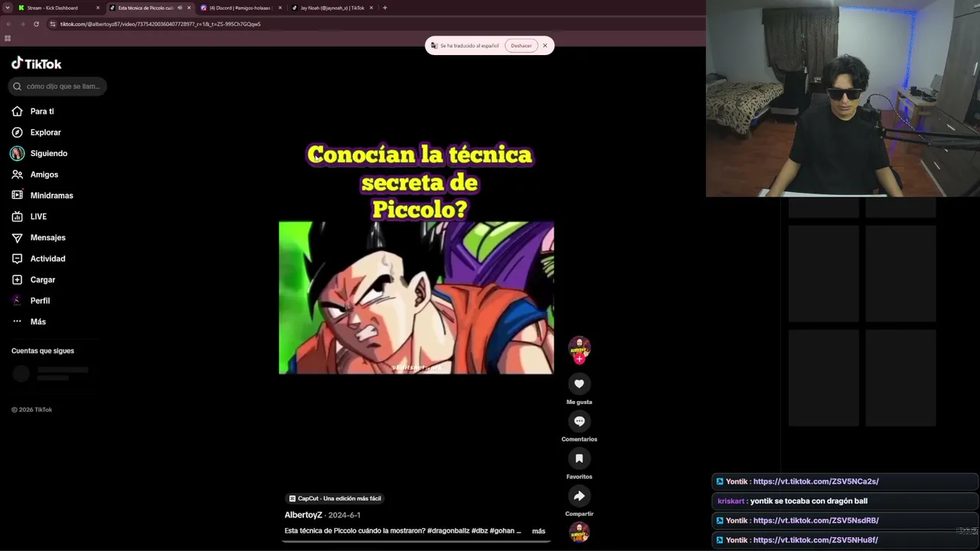The width and height of the screenshot is (980, 551).
Task: Open the tab search dropdown
Action: click(x=7, y=8)
